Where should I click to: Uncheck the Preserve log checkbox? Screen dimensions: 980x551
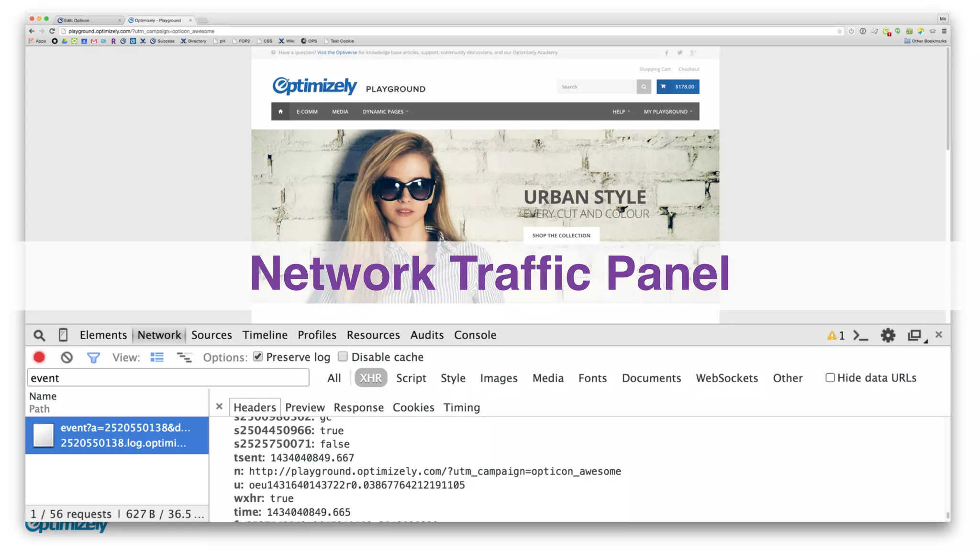pyautogui.click(x=258, y=357)
